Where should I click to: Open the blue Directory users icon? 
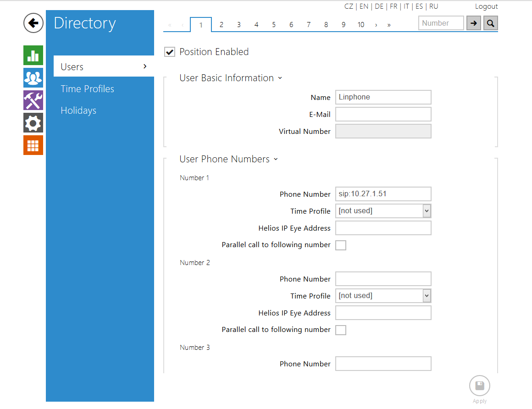[33, 77]
